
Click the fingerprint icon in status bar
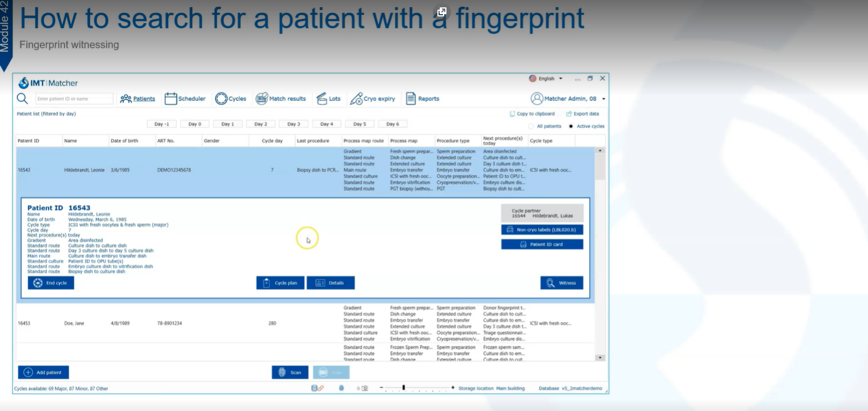point(341,388)
